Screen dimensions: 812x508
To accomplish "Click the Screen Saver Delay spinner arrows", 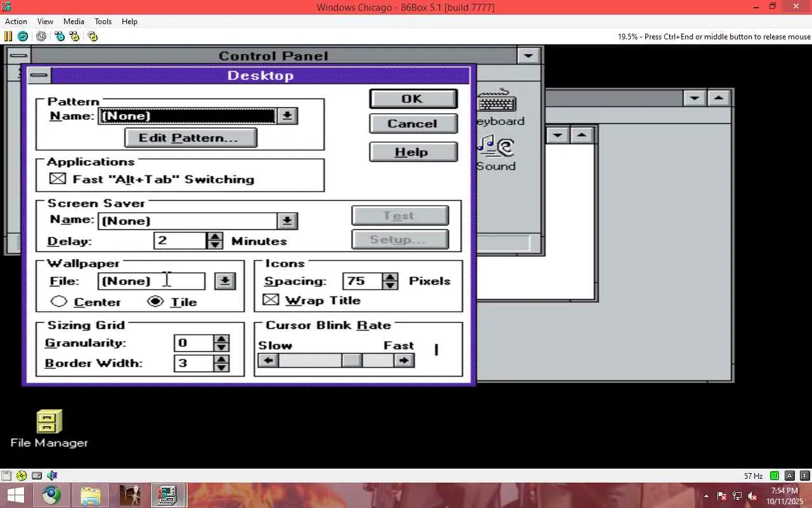I will click(216, 241).
